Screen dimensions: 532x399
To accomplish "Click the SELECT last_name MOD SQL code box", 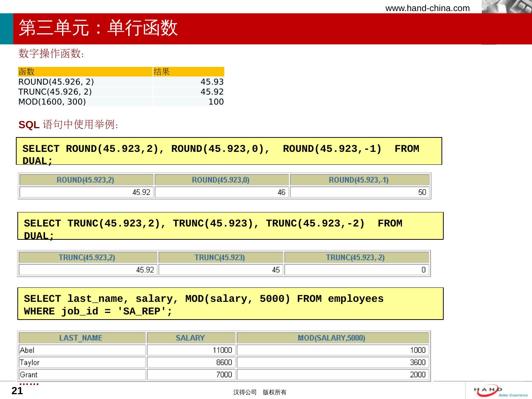I will (230, 304).
